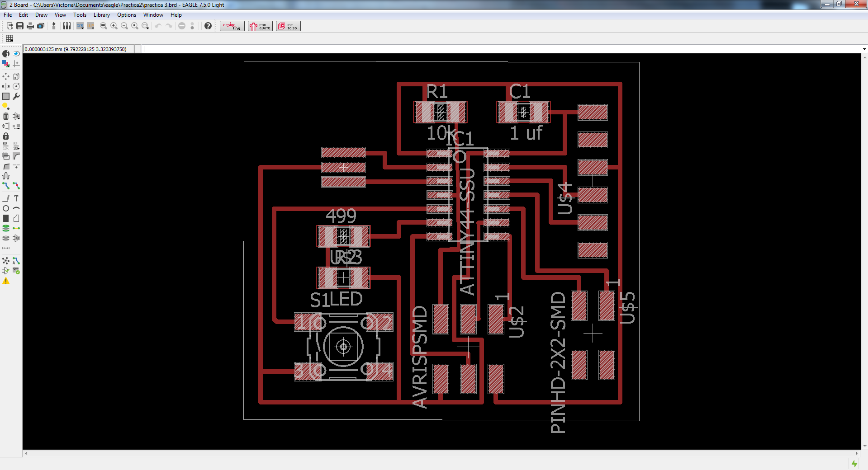Image resolution: width=868 pixels, height=470 pixels.
Task: Select the Via tool
Action: point(6,228)
